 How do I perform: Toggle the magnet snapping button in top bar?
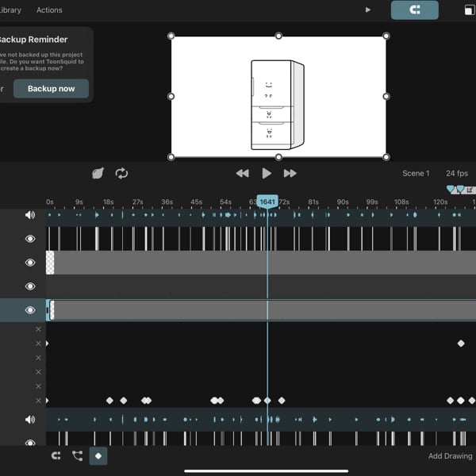[x=414, y=10]
